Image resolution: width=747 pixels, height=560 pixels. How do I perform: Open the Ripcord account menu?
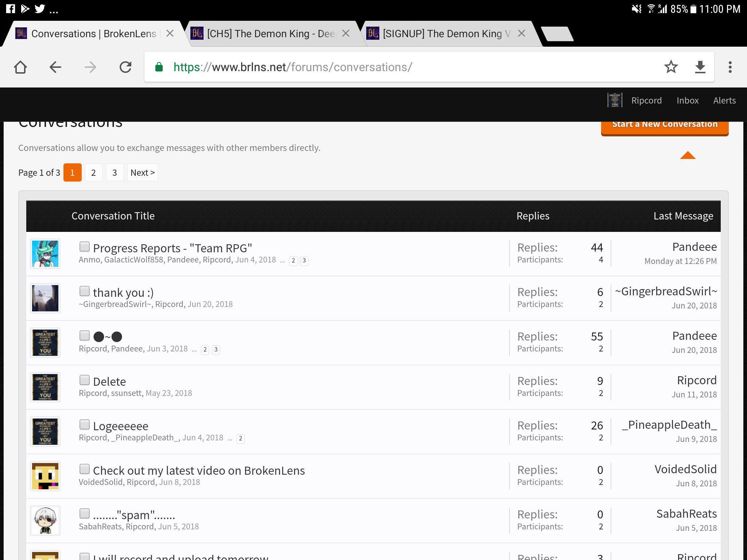pyautogui.click(x=646, y=101)
